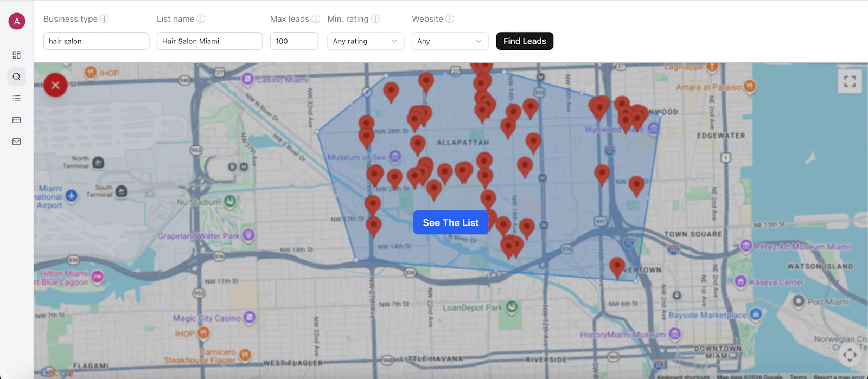868x379 pixels.
Task: Click the Grapeland Water Park marker
Action: 248,235
